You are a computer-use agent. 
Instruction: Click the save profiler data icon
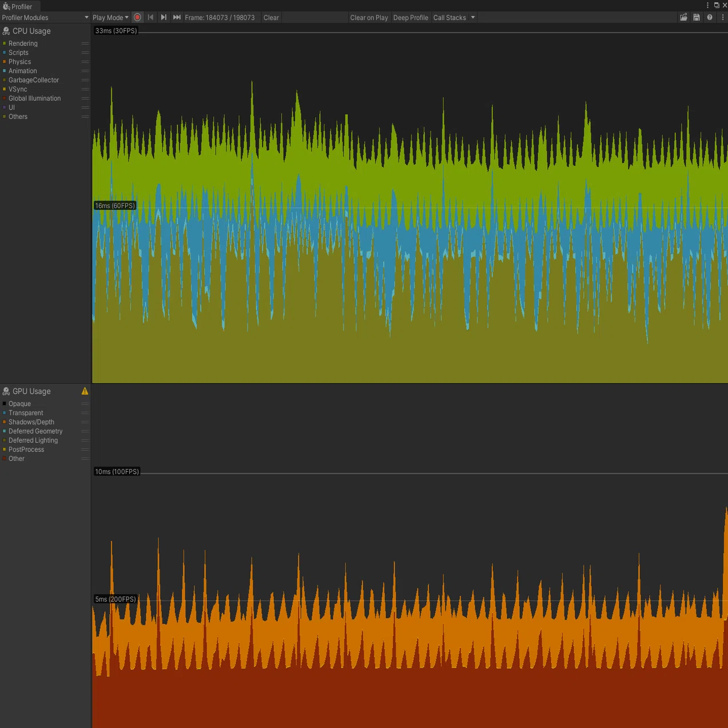tap(697, 17)
